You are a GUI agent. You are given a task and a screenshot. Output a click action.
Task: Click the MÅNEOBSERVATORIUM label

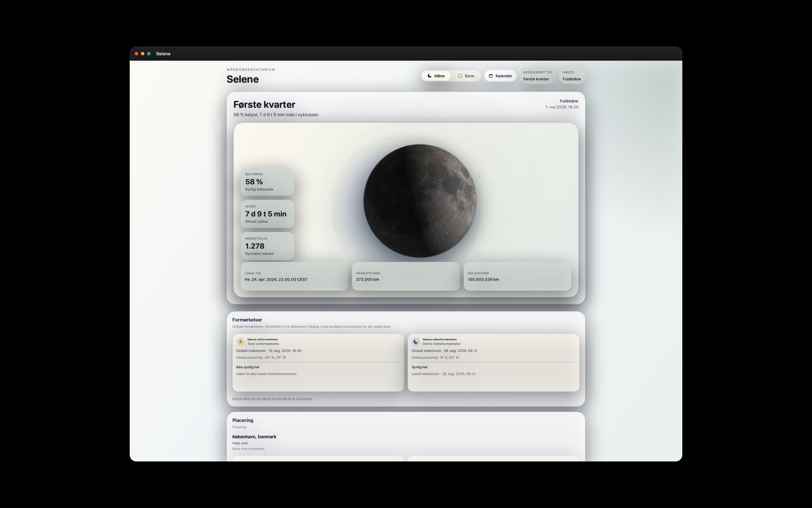[251, 69]
